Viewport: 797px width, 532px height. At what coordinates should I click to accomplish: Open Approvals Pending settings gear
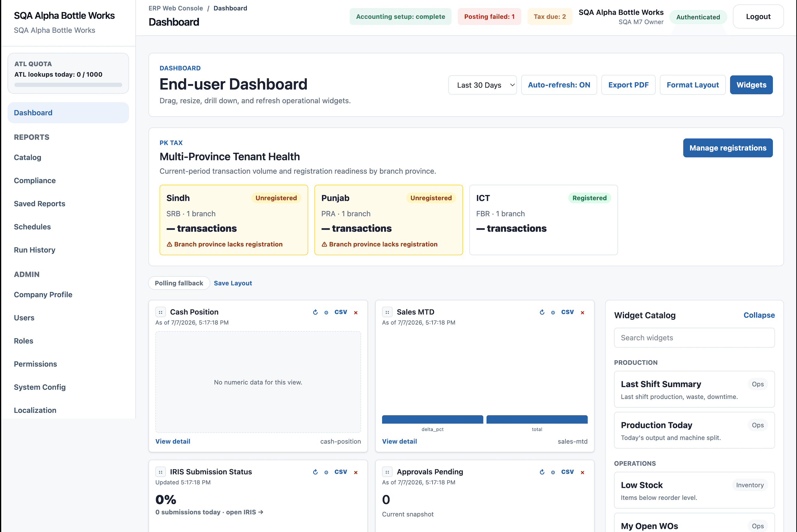[x=553, y=472]
